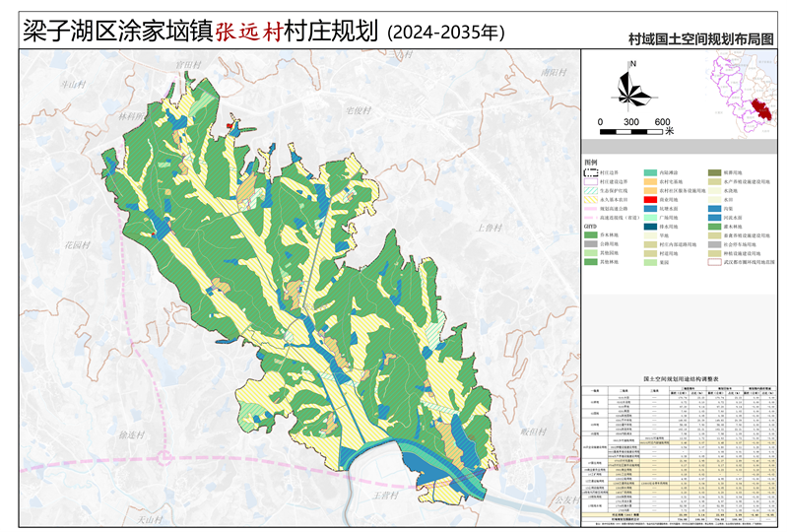
Task: Click the 武汉都市圈环线用地范围 outline symbol
Action: tap(714, 262)
